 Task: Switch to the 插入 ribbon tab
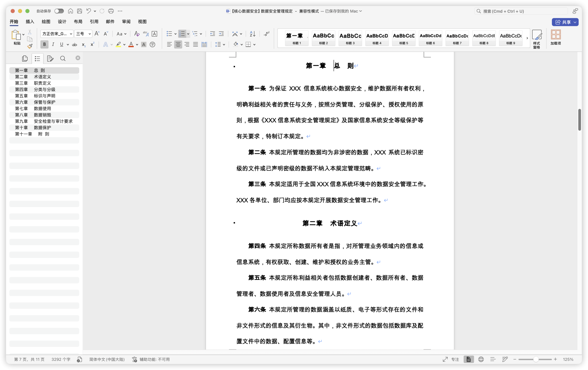click(30, 22)
